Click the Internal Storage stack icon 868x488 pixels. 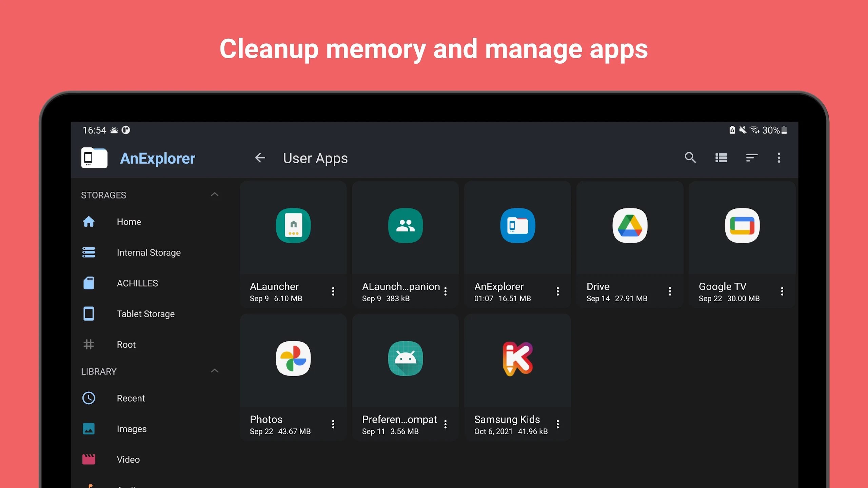89,252
